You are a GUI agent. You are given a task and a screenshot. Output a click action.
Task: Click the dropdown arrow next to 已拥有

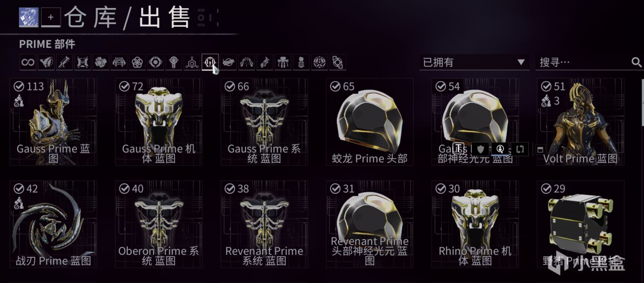pos(521,62)
